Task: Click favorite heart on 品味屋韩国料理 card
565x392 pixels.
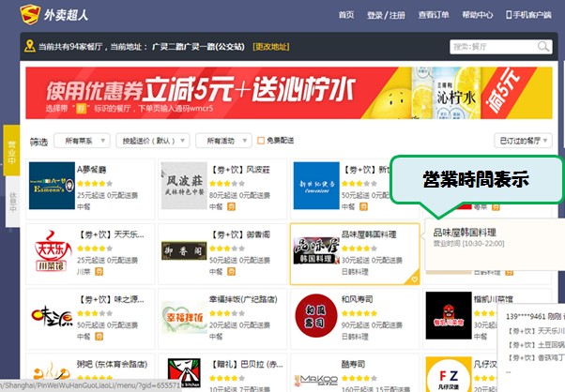Action: pos(414,279)
